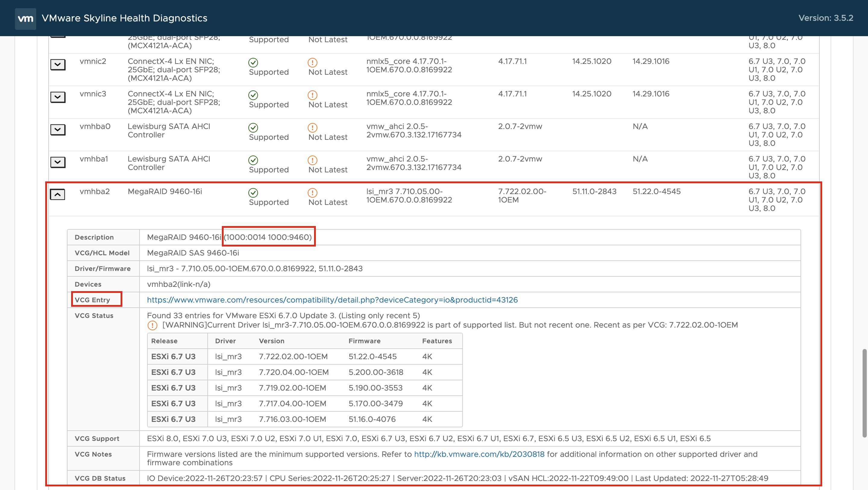Image resolution: width=868 pixels, height=490 pixels.
Task: Expand the vmnic2 row details
Action: coord(58,64)
